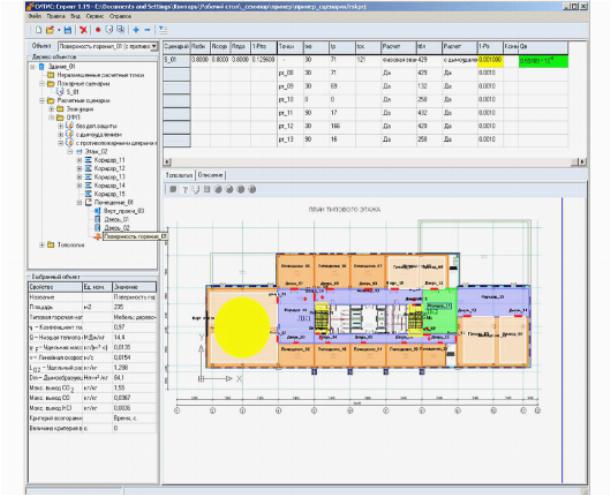The image size is (610, 495).
Task: Open the Объект combo box
Action: [x=153, y=46]
